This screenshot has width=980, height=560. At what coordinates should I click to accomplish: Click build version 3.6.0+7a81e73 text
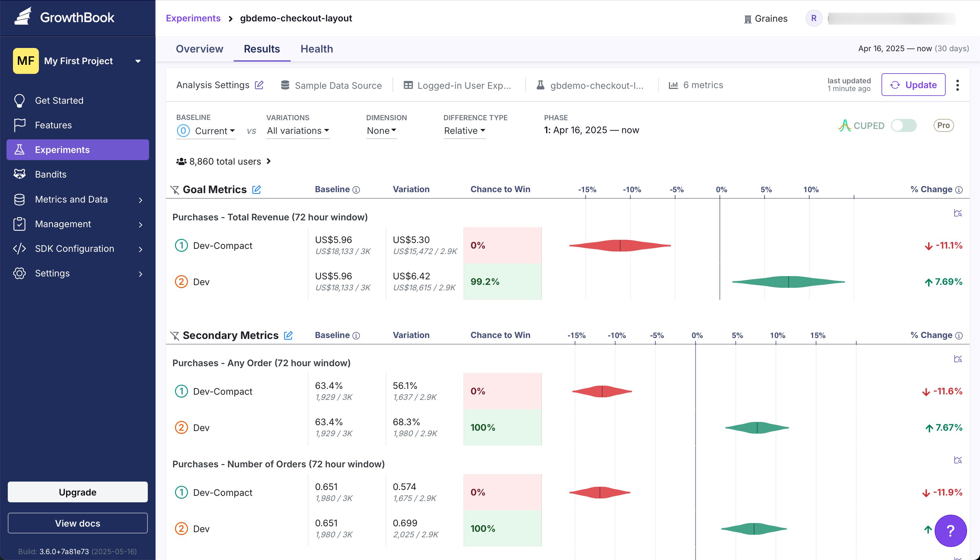(64, 552)
